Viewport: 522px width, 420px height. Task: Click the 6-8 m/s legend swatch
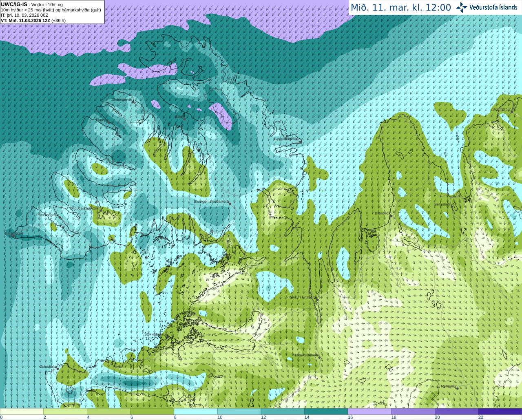click(x=152, y=411)
